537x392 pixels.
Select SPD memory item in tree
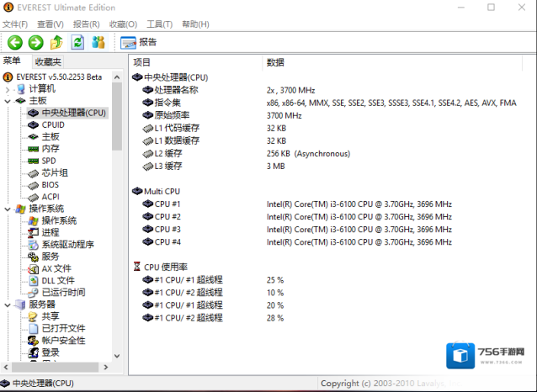49,161
